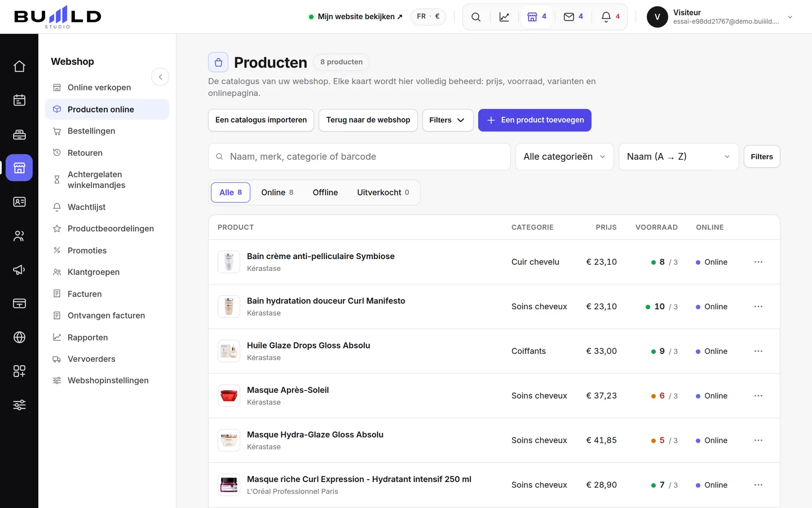Open Achtergelaten winkelmandjes in sidebar

(107, 179)
